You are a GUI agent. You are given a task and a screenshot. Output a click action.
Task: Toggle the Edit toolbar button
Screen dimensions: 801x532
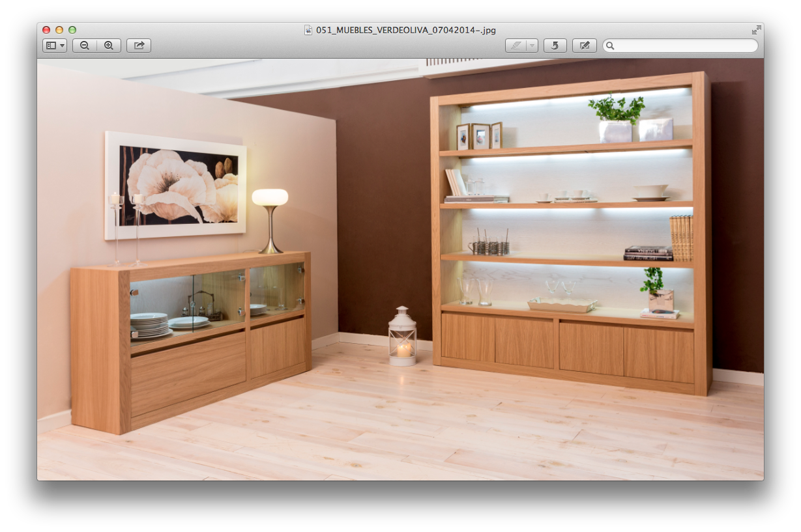click(585, 46)
